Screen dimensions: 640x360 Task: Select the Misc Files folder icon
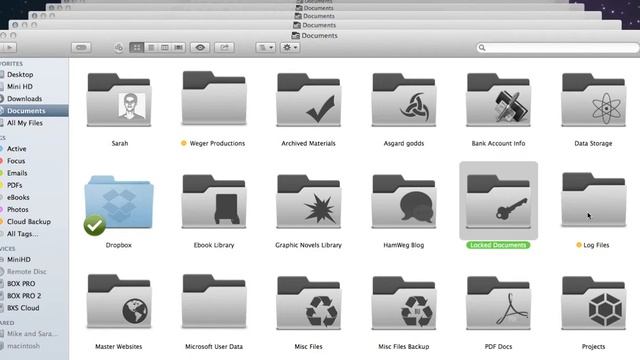click(x=309, y=303)
